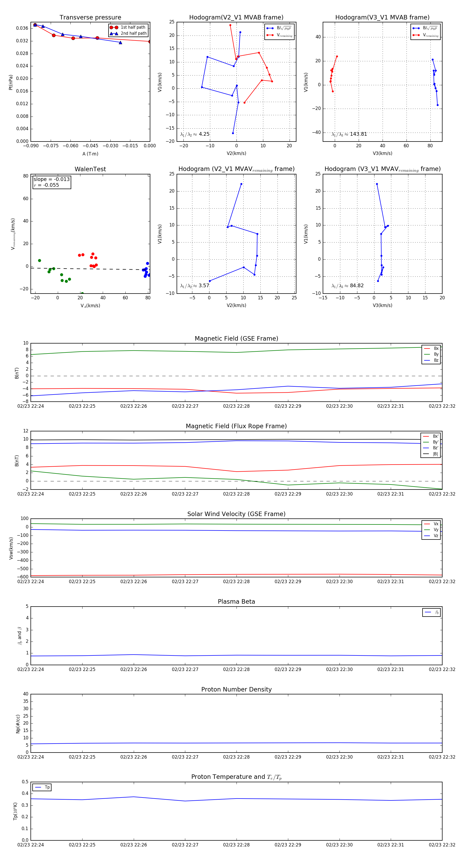Click the 'Proton Number Density' panel title
Viewport: 473px width, 868px height.
[x=236, y=689]
